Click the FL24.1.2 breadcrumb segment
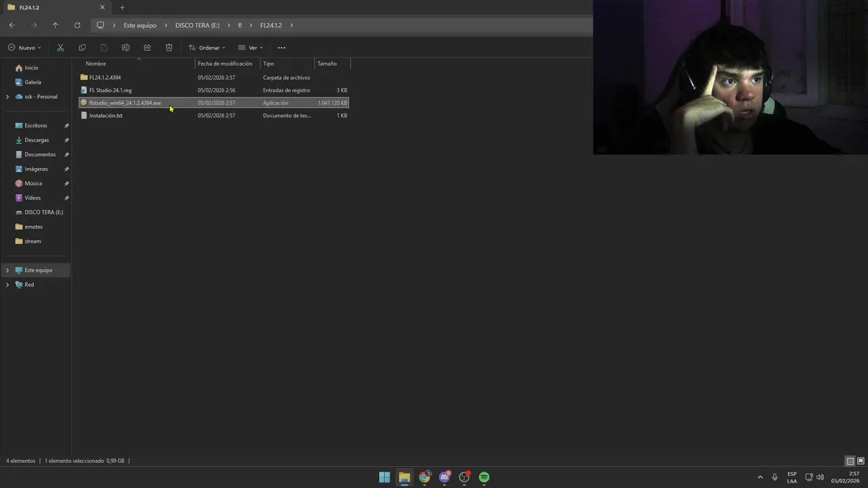 click(271, 25)
